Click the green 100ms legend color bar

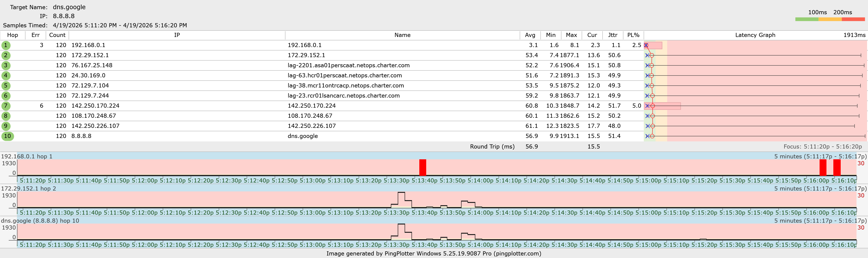[x=807, y=20]
